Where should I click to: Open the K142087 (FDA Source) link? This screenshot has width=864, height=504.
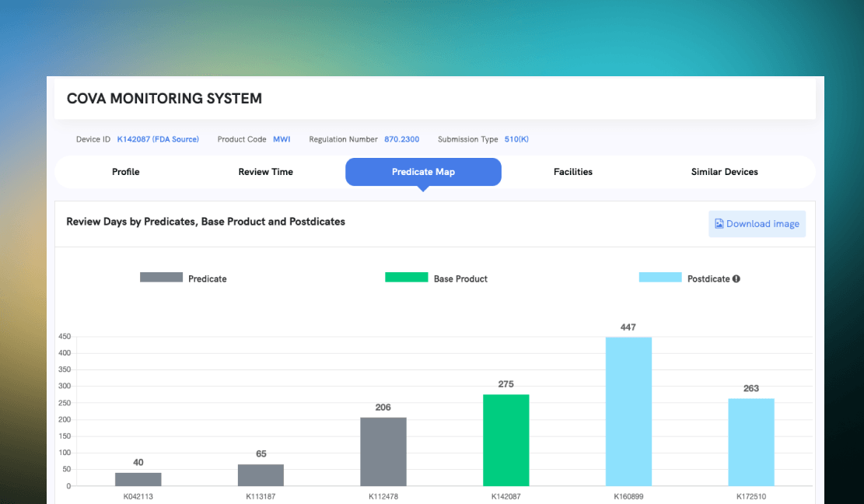tap(158, 139)
